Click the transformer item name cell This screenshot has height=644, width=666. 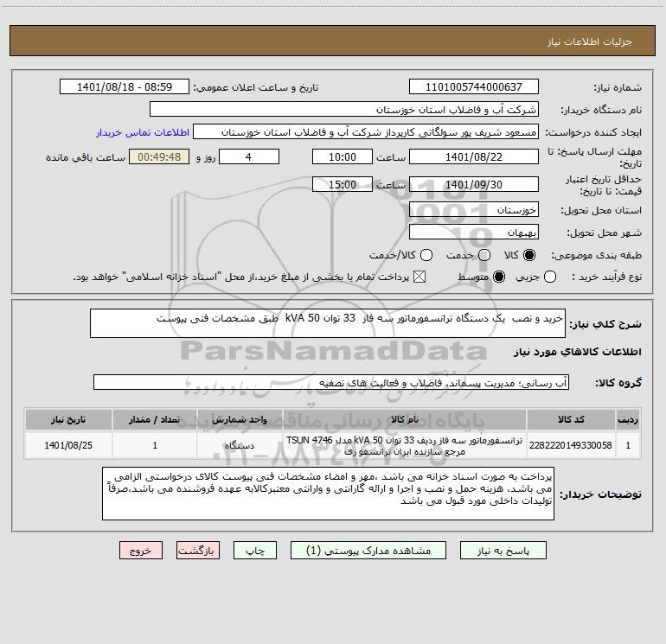coord(405,445)
